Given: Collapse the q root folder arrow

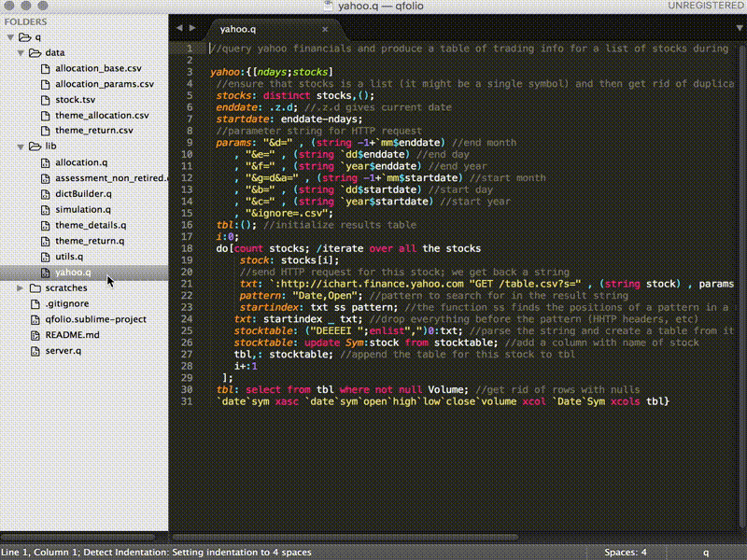Looking at the screenshot, I should [x=10, y=37].
